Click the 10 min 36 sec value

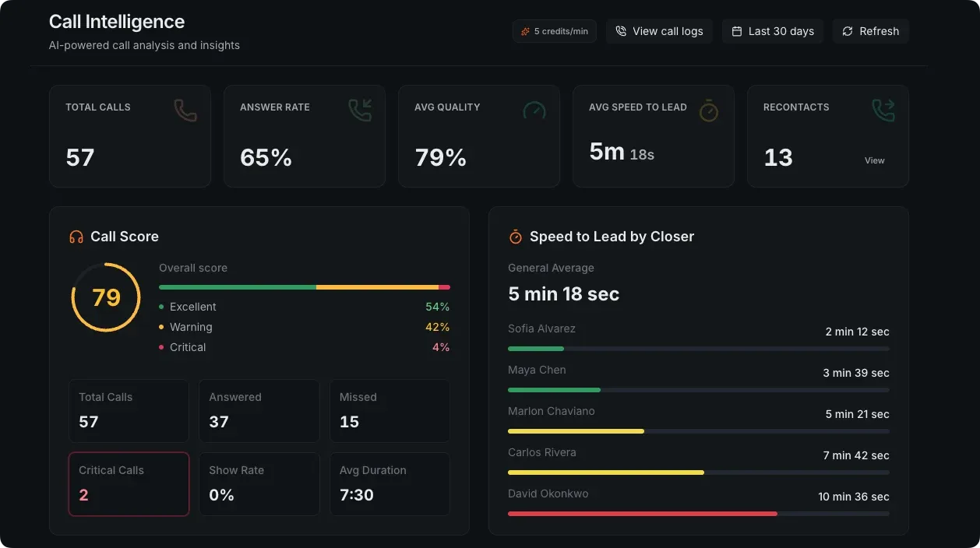pos(854,497)
